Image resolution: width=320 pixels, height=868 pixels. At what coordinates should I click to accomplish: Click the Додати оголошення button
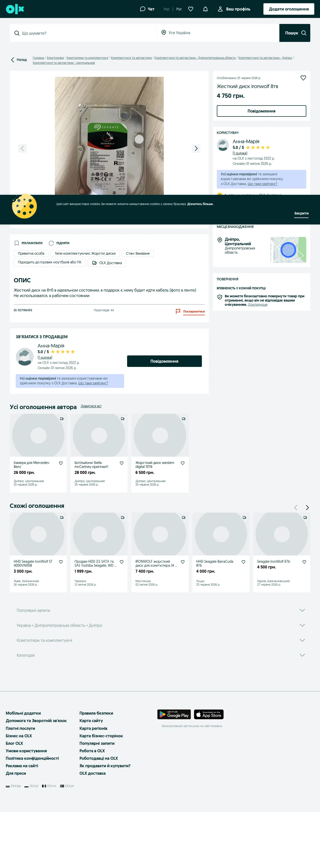(x=289, y=9)
